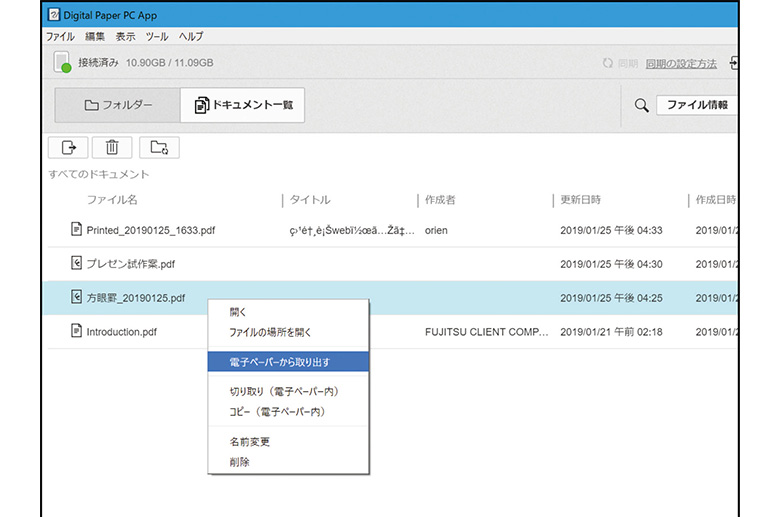Screen dimensions: 780x517
Task: Open the ツール menu
Action: pyautogui.click(x=157, y=36)
